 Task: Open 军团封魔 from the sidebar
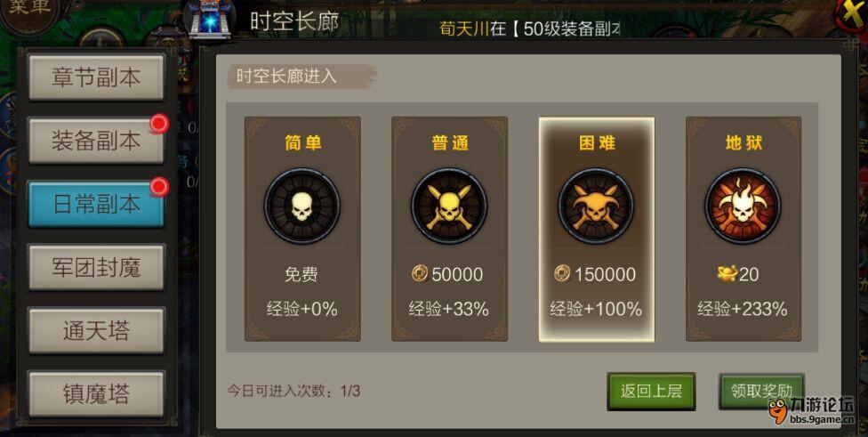pos(96,268)
